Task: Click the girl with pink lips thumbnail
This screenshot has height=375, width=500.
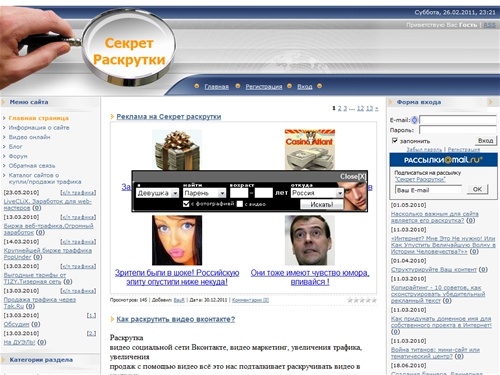Action: [177, 240]
